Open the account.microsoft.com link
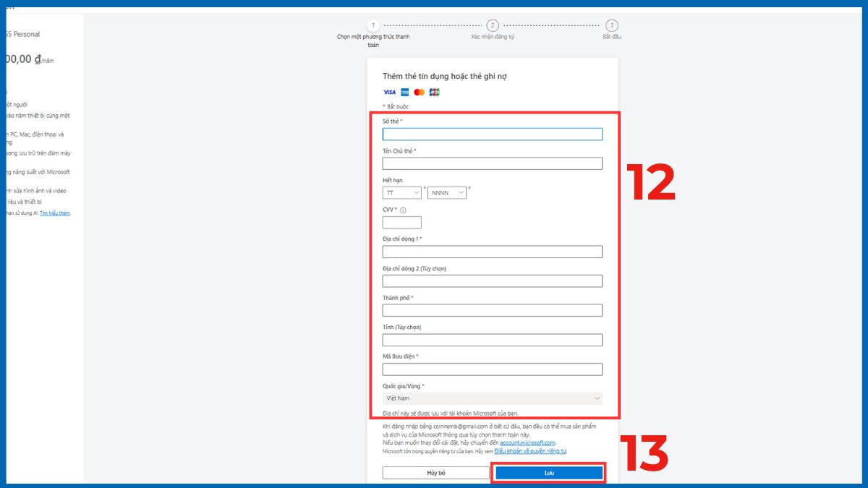Screen dimensions: 868x488 pos(527,442)
